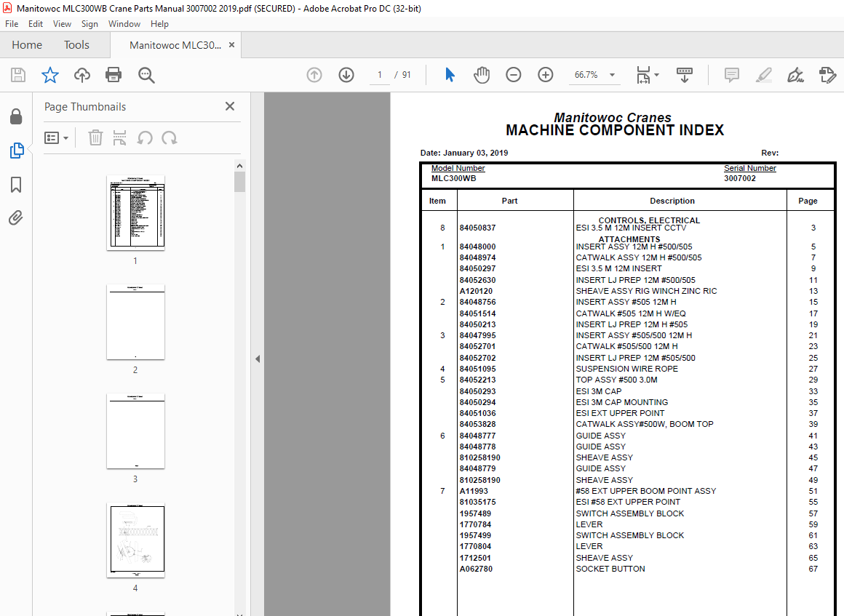Open the Help menu

click(159, 24)
